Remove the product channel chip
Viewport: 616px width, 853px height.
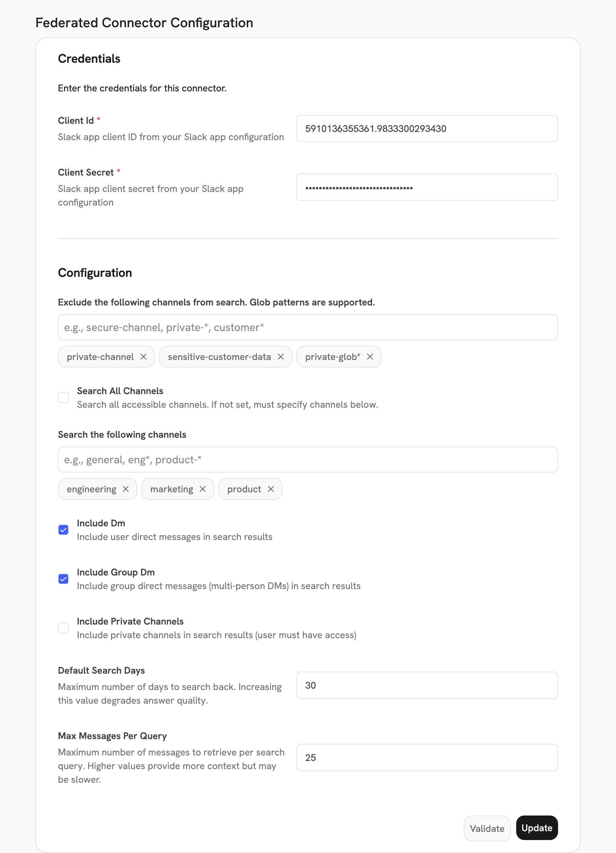point(271,489)
